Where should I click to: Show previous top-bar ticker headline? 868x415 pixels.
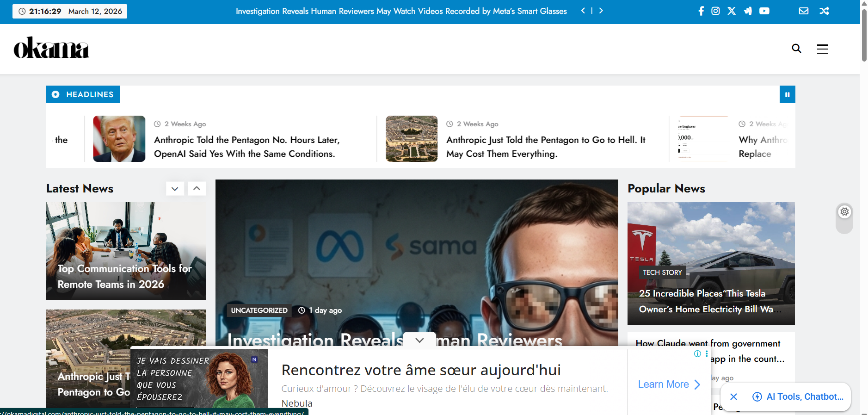(x=583, y=11)
